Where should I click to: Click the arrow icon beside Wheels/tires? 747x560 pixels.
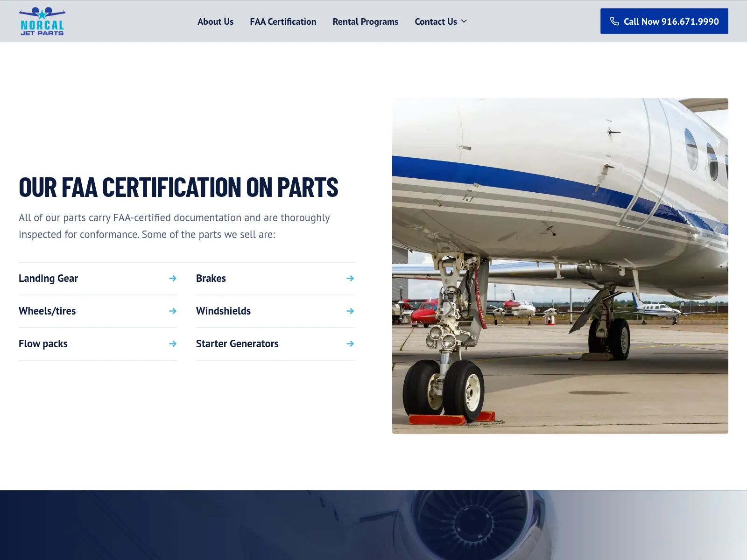[x=173, y=311]
